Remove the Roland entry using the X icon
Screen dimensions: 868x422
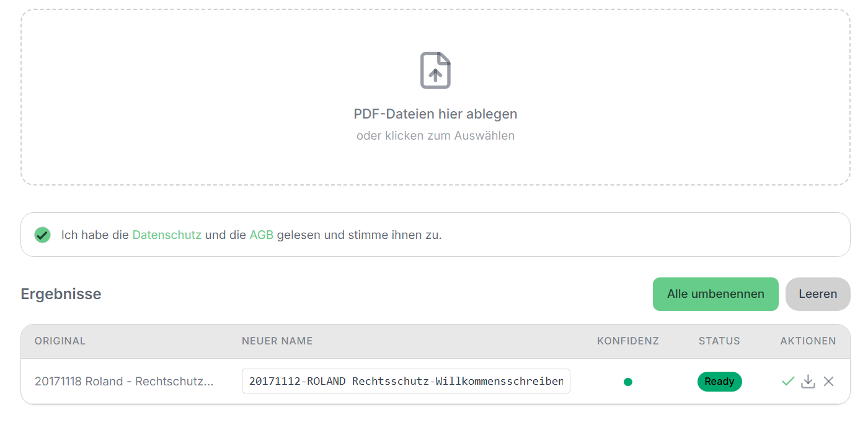829,381
